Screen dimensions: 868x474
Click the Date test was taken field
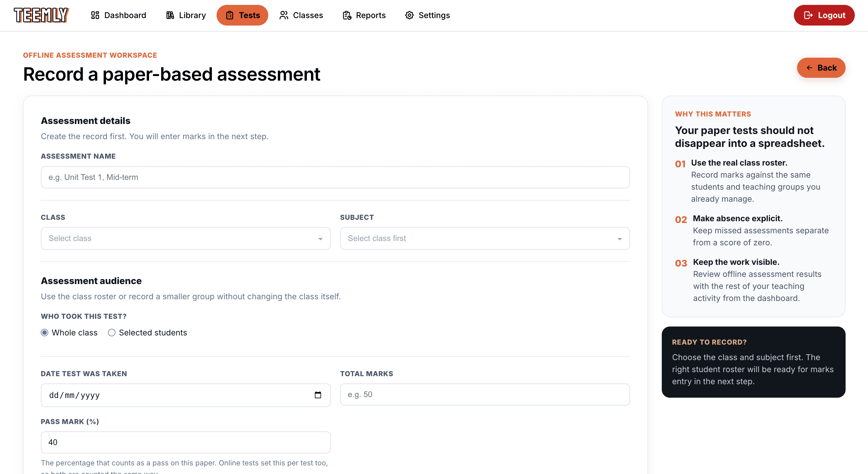[186, 395]
